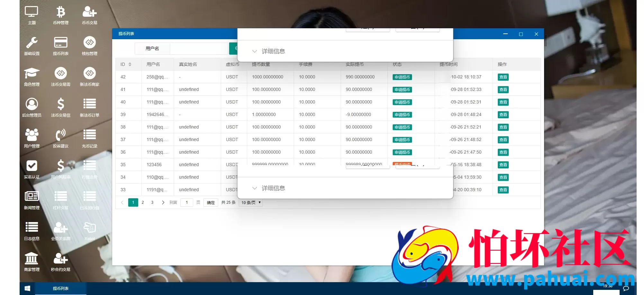Go to page 3 of the list
The width and height of the screenshot is (644, 295).
(x=152, y=202)
